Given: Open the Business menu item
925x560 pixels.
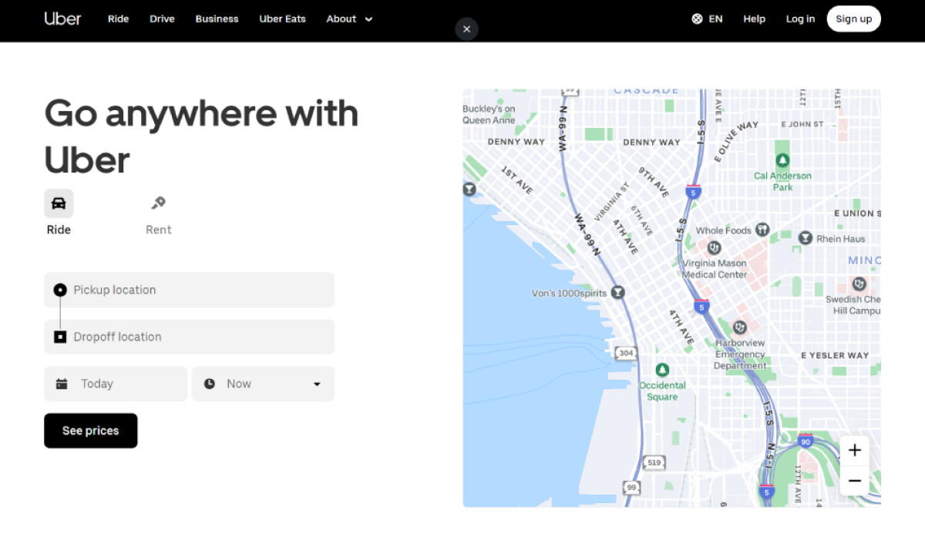Looking at the screenshot, I should [217, 18].
